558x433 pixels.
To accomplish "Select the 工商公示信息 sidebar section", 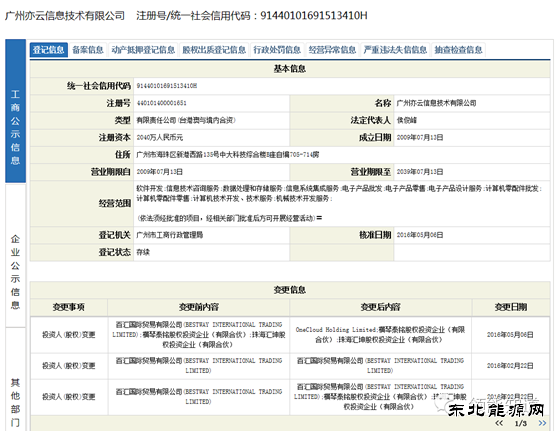I will pyautogui.click(x=15, y=111).
